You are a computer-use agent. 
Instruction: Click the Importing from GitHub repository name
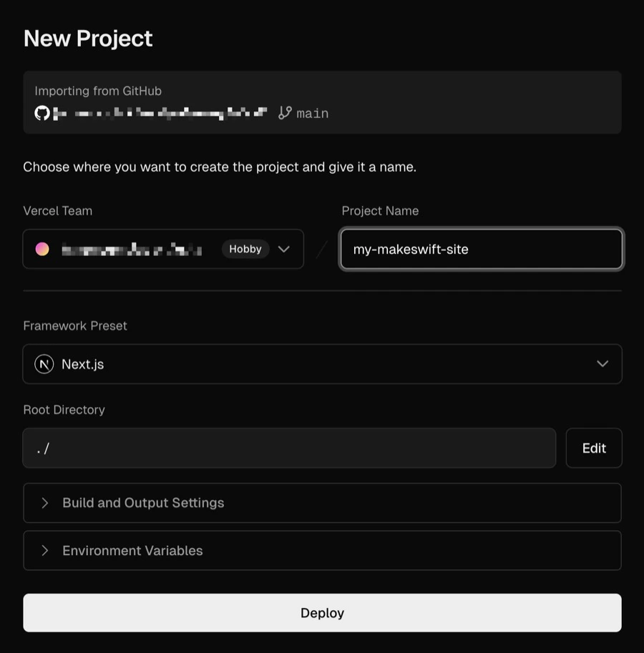click(157, 112)
